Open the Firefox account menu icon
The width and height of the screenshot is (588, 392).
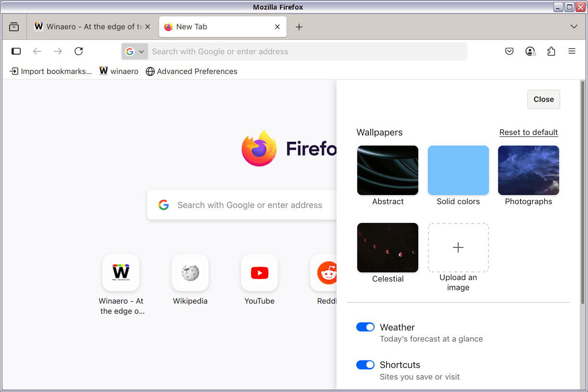coord(530,51)
